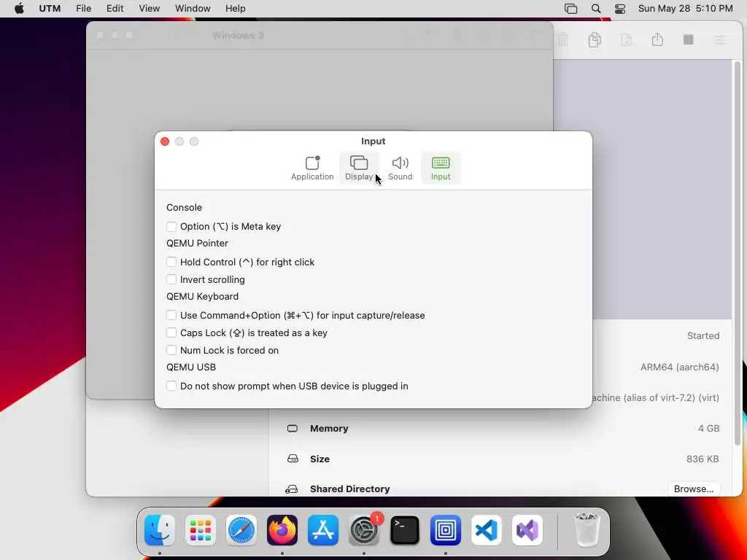Image resolution: width=747 pixels, height=560 pixels.
Task: Click the date and time in menu bar
Action: pyautogui.click(x=685, y=9)
